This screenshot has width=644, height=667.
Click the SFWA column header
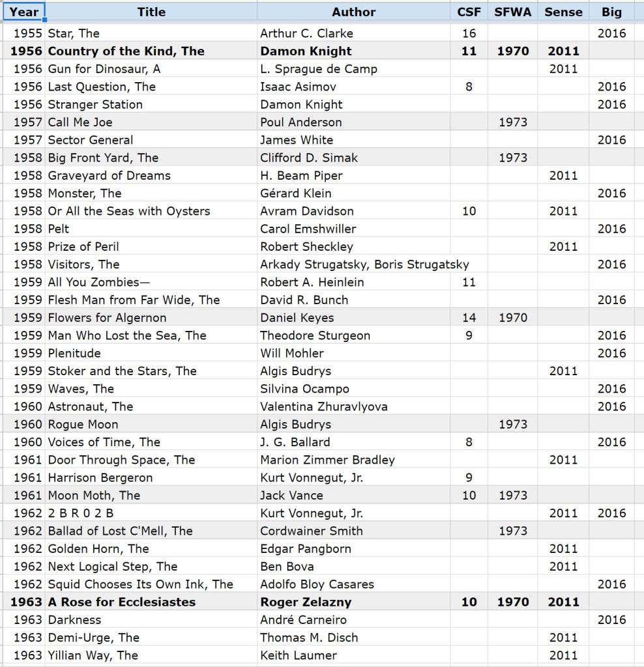click(512, 12)
